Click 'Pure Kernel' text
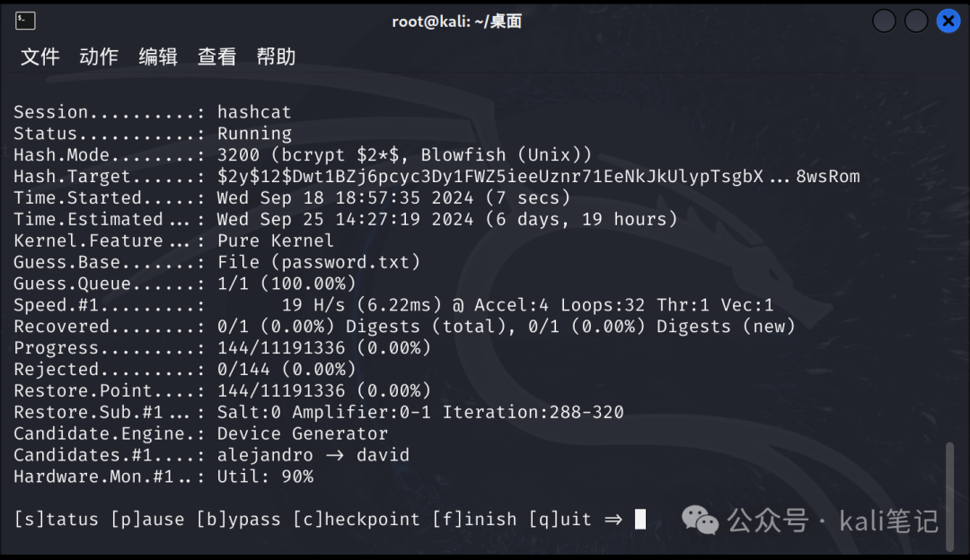The width and height of the screenshot is (970, 560). point(276,241)
